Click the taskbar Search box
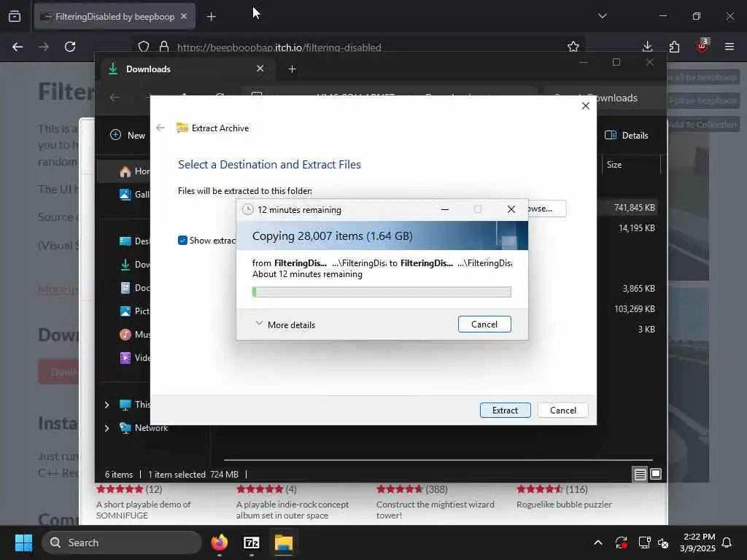Image resolution: width=747 pixels, height=560 pixels. (123, 542)
